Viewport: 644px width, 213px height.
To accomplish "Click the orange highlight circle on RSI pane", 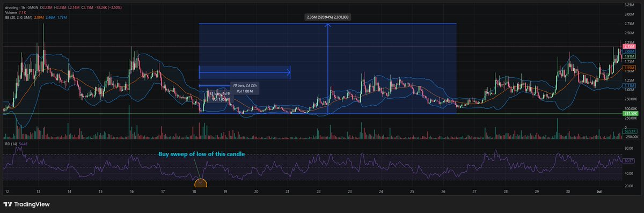I will [200, 183].
